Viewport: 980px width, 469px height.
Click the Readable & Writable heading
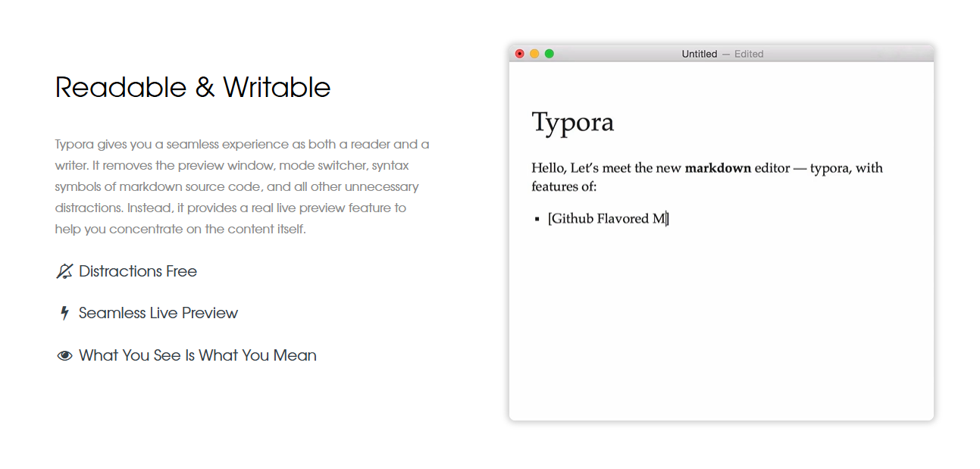click(193, 87)
